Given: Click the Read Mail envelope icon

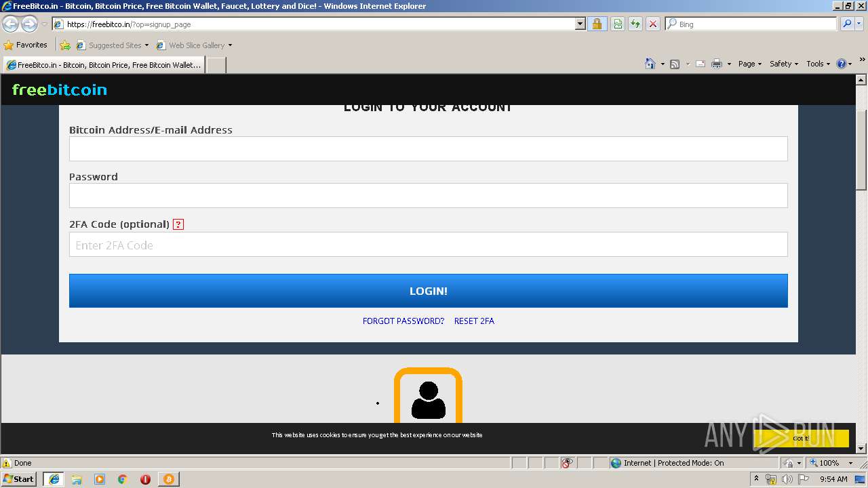Looking at the screenshot, I should point(701,64).
